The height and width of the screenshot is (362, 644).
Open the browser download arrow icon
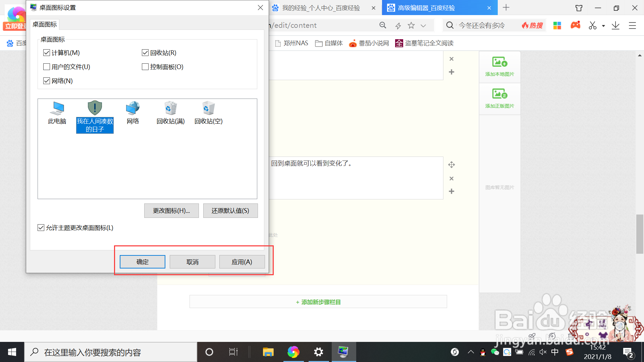615,25
